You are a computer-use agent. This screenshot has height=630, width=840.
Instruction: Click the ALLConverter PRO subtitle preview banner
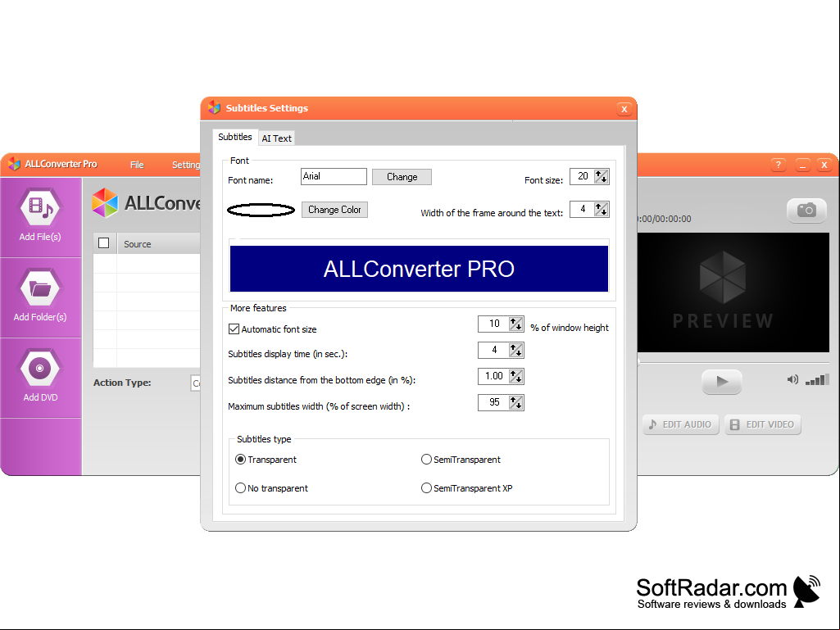pyautogui.click(x=419, y=269)
